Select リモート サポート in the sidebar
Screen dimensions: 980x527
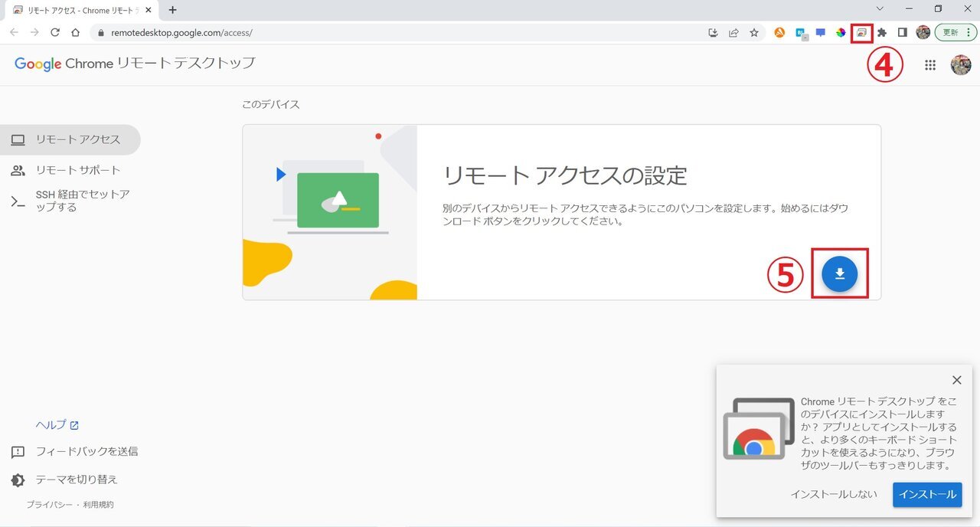click(70, 170)
